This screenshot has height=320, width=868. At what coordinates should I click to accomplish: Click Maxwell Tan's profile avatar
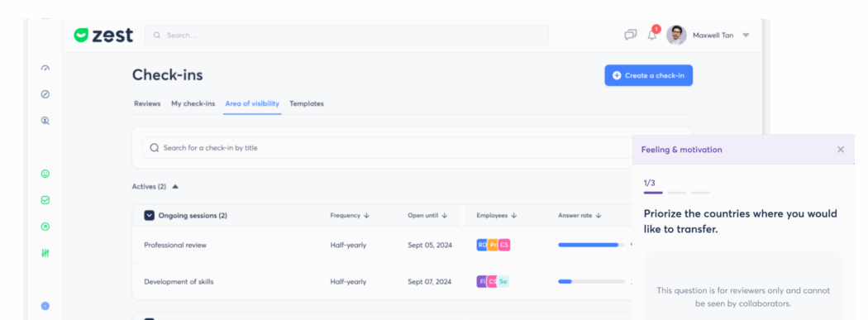(x=676, y=35)
